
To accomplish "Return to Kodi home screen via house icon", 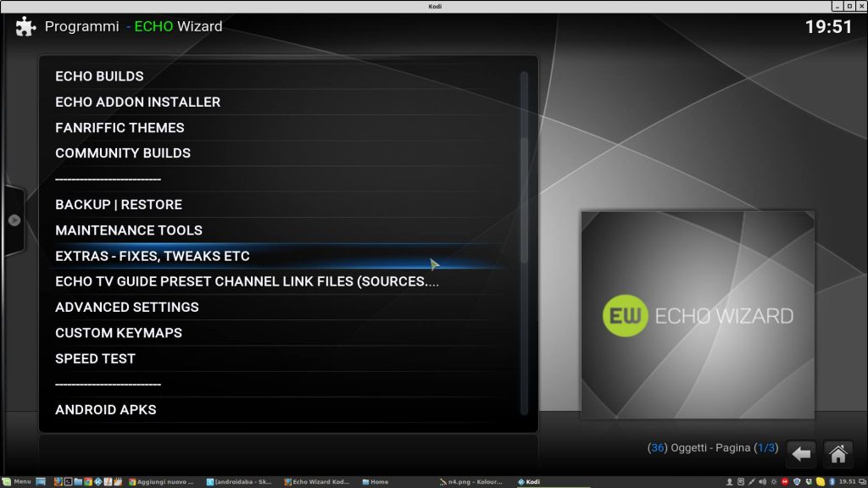I will point(837,454).
